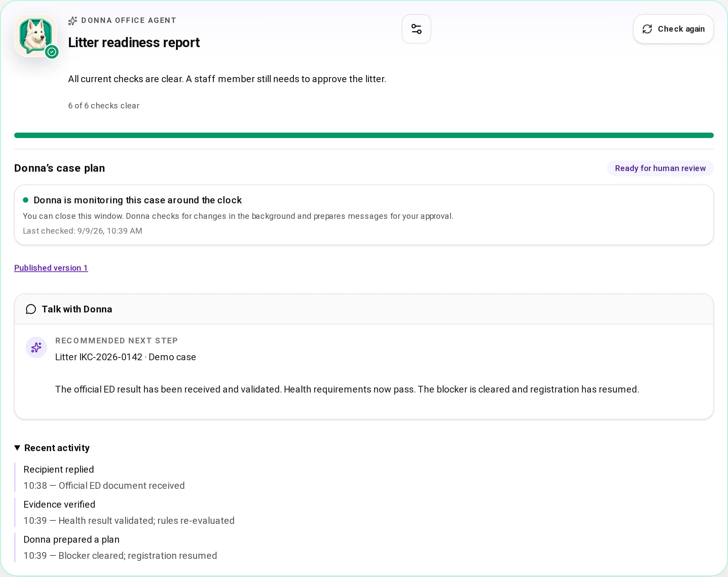Click the 'RECOMMENDED NEXT STEP' label
The width and height of the screenshot is (728, 577).
coord(116,341)
